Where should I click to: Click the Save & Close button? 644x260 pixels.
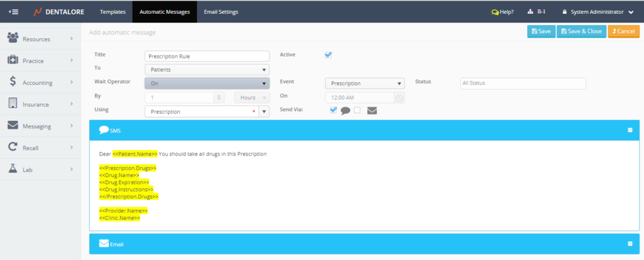[x=580, y=31]
